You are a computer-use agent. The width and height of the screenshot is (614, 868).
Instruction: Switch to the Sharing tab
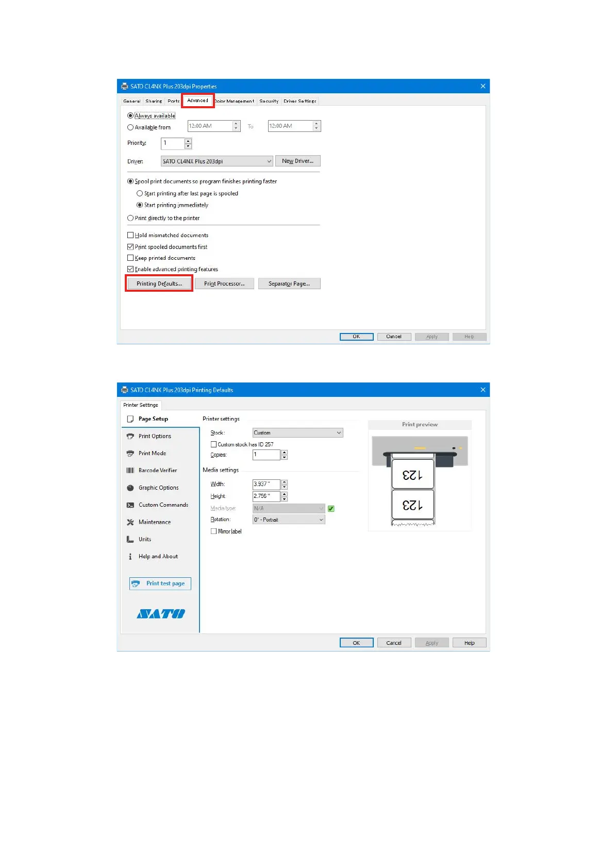pyautogui.click(x=154, y=101)
